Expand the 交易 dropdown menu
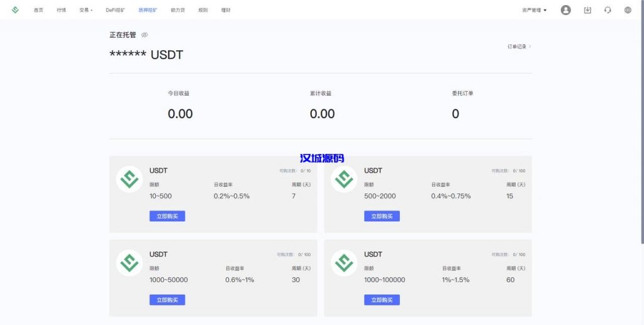Screen dimensions: 644x325 [x=86, y=10]
